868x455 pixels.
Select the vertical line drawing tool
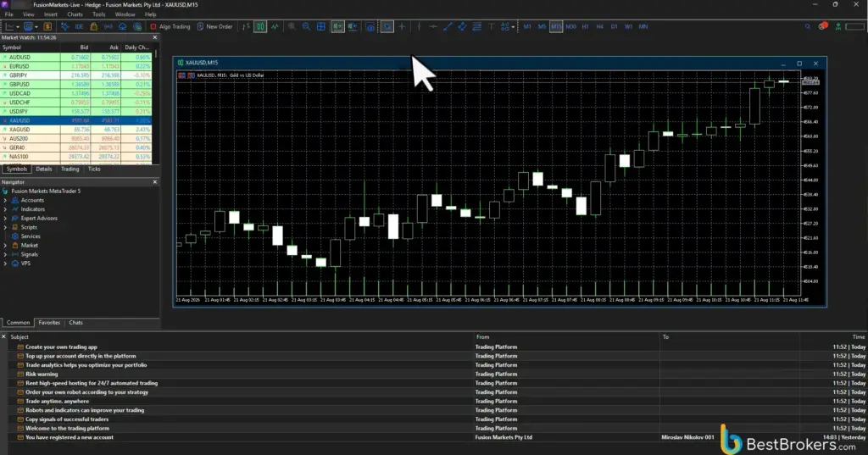point(419,26)
